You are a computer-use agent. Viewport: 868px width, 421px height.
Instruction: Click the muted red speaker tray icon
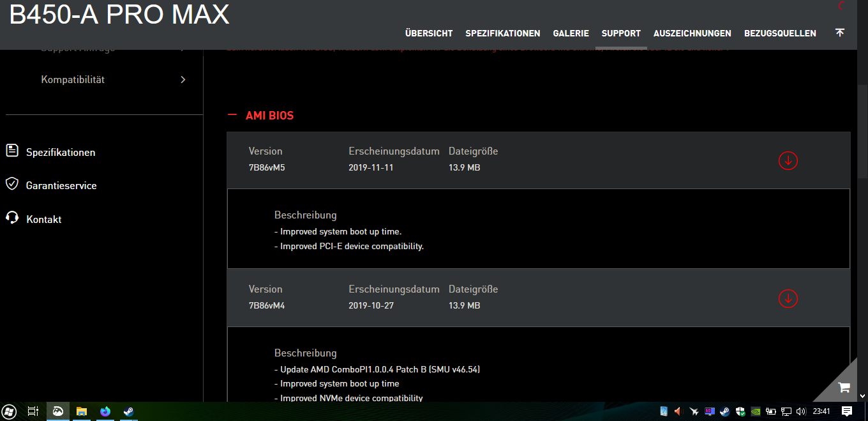[x=679, y=411]
